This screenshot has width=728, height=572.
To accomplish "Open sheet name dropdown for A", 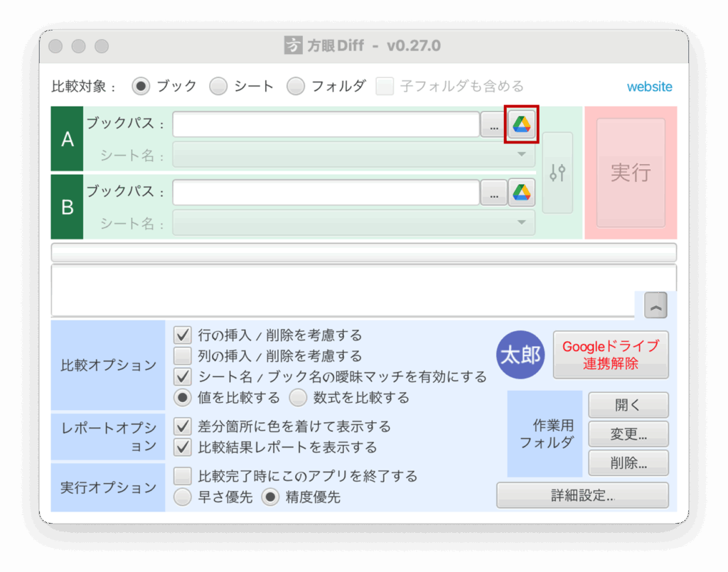I will pos(353,155).
